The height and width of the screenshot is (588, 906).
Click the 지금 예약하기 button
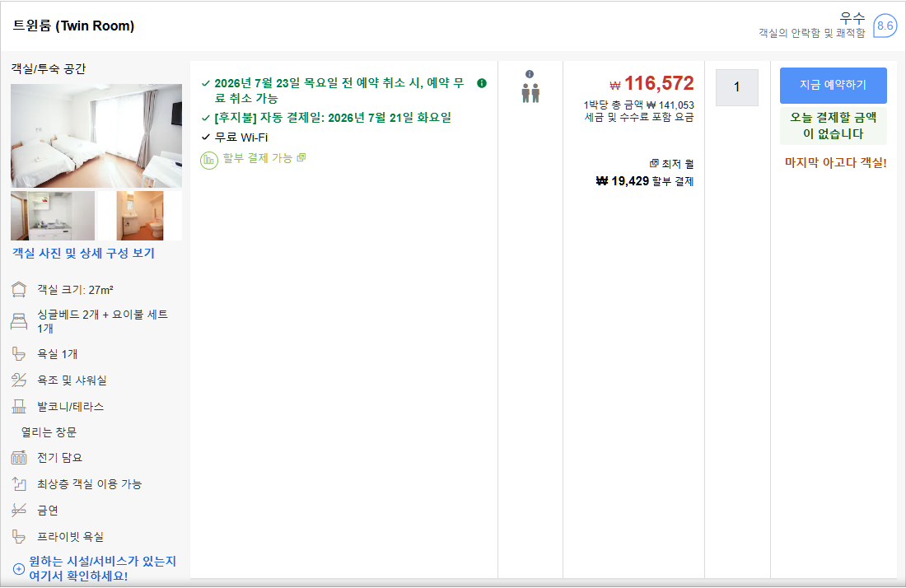point(833,85)
